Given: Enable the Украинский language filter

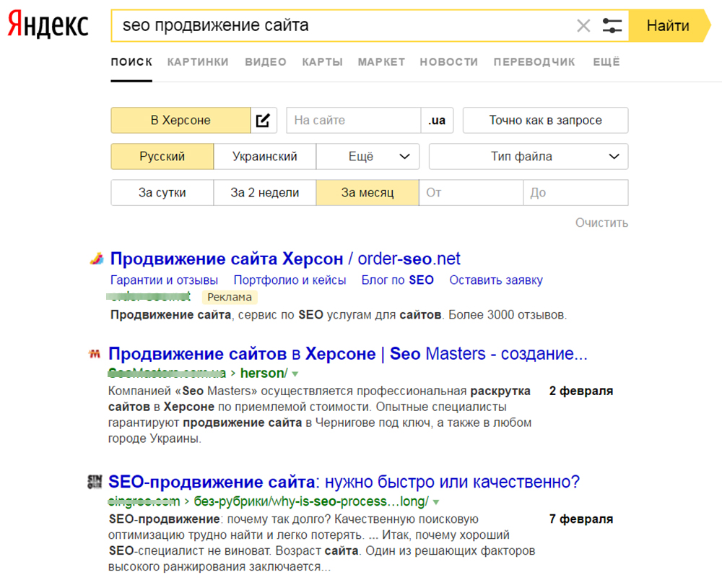Looking at the screenshot, I should point(265,157).
